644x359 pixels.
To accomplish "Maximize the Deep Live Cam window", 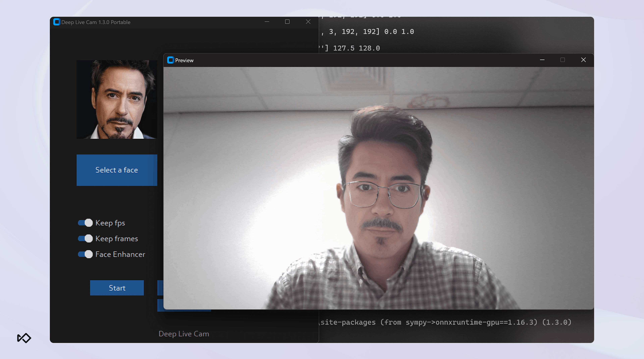I will (x=287, y=22).
